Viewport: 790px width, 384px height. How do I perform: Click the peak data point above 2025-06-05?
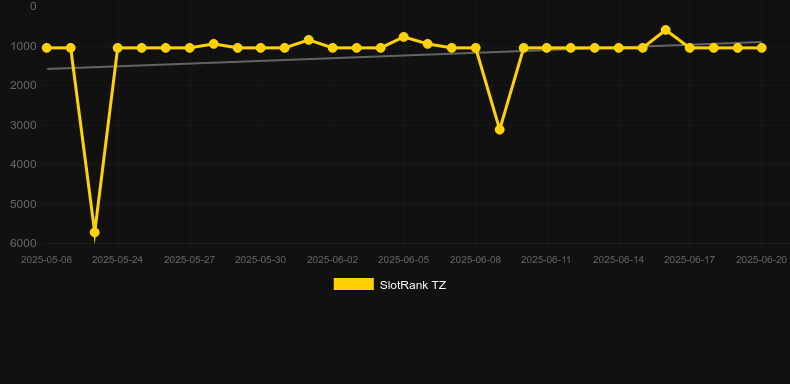pyautogui.click(x=404, y=37)
